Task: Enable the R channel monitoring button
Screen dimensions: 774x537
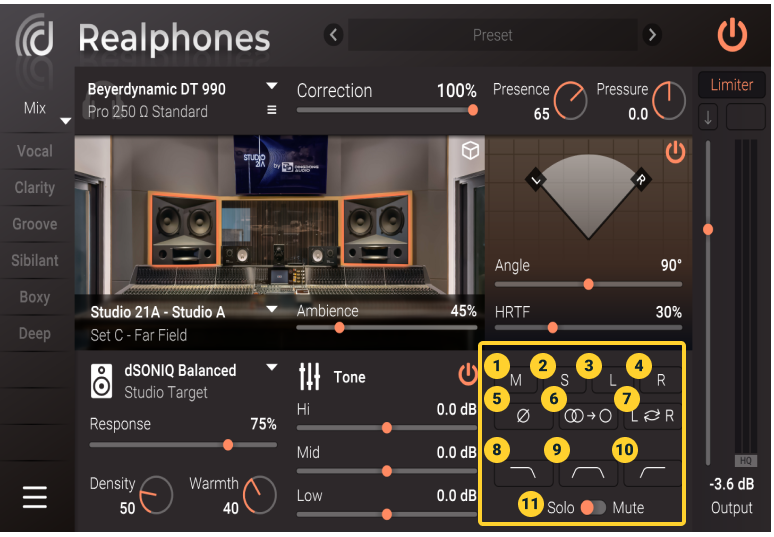Action: pyautogui.click(x=661, y=380)
